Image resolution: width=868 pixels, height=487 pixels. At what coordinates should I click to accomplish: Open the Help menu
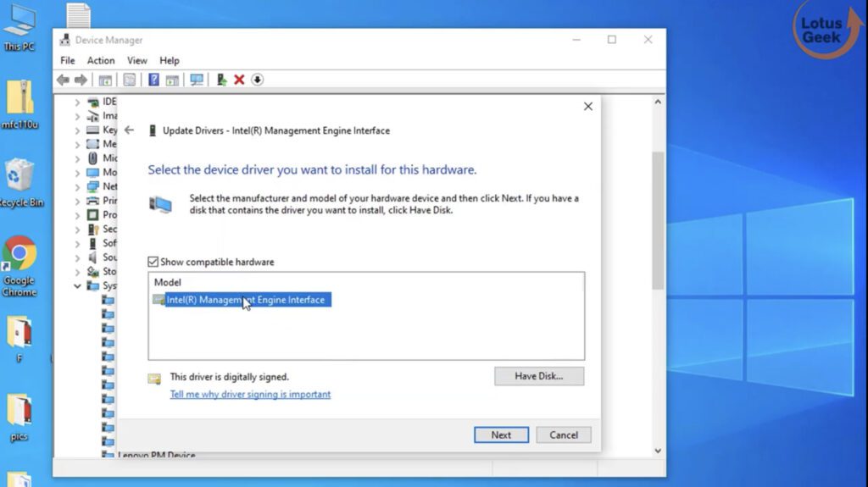(x=170, y=60)
